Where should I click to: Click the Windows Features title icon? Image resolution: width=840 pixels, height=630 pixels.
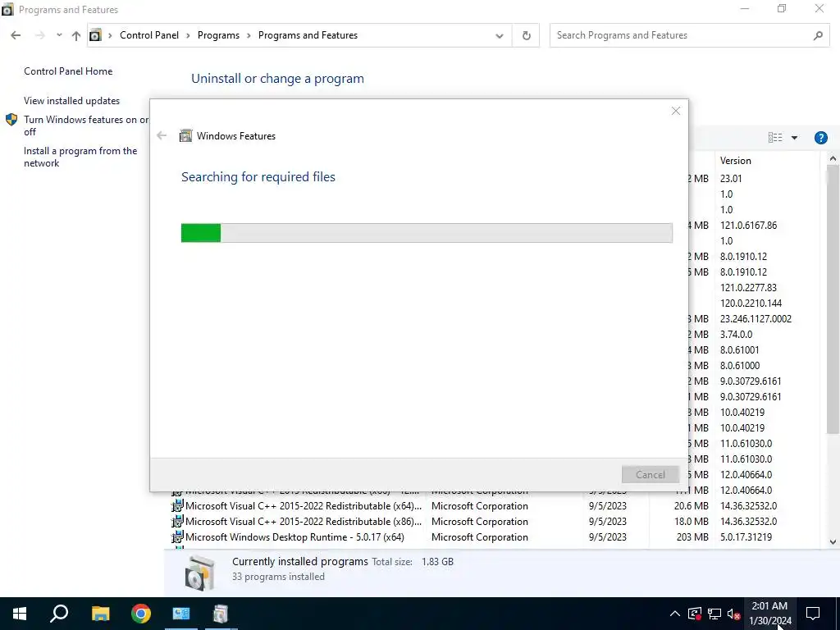coord(185,135)
